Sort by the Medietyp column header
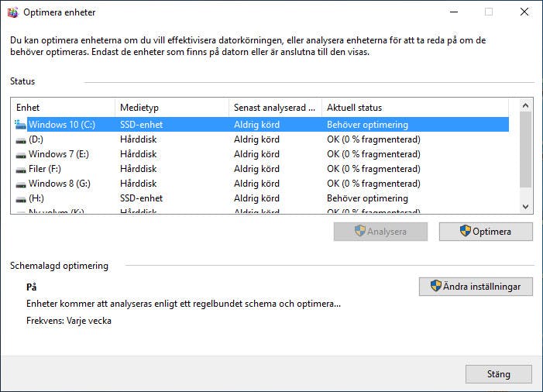This screenshot has width=543, height=392. coord(172,108)
